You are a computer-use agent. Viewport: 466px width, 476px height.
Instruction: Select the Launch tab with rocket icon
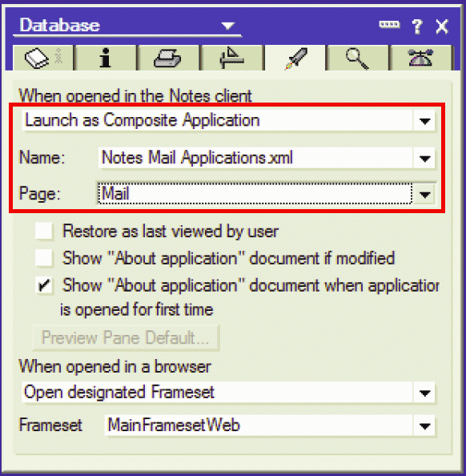coord(295,58)
